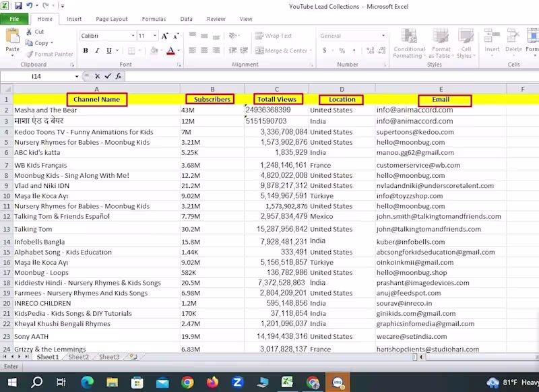Toggle bold formatting
539x392 pixels.
86,51
